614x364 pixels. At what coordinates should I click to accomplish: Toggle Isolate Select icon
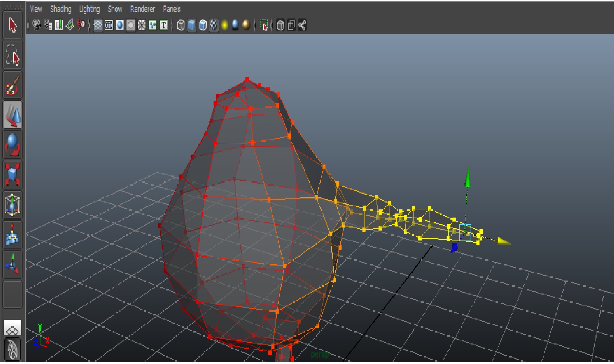(x=264, y=25)
